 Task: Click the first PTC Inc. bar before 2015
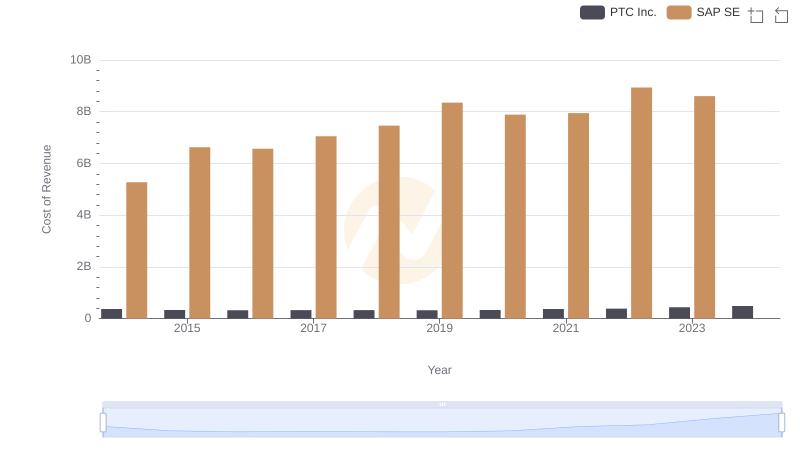(111, 314)
